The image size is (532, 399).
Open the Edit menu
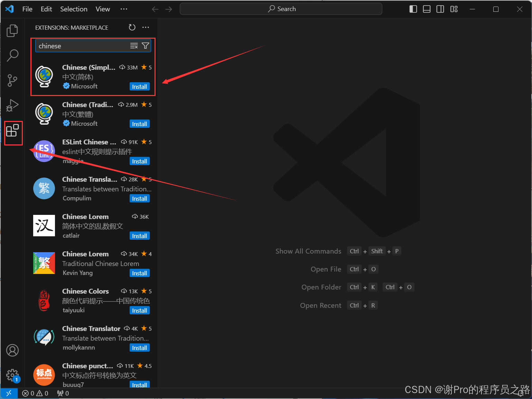coord(46,9)
